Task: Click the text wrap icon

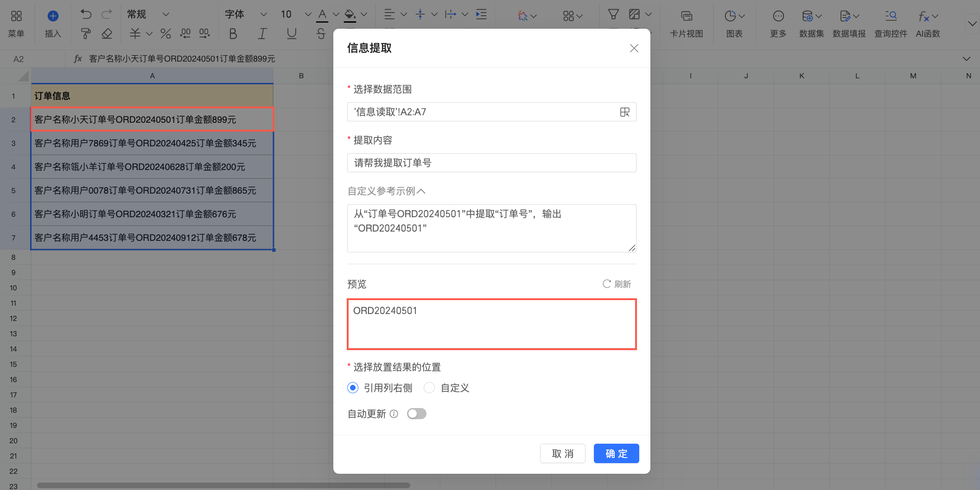Action: (450, 14)
